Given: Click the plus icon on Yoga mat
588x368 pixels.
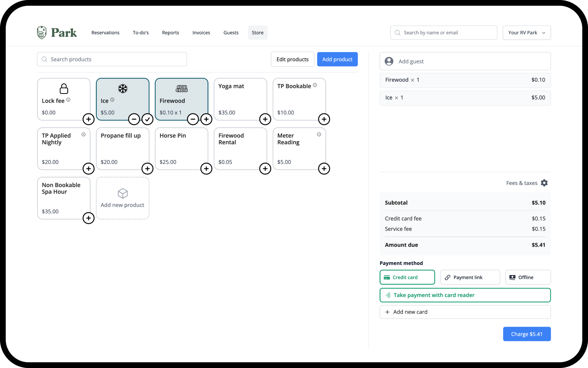Looking at the screenshot, I should [x=265, y=119].
